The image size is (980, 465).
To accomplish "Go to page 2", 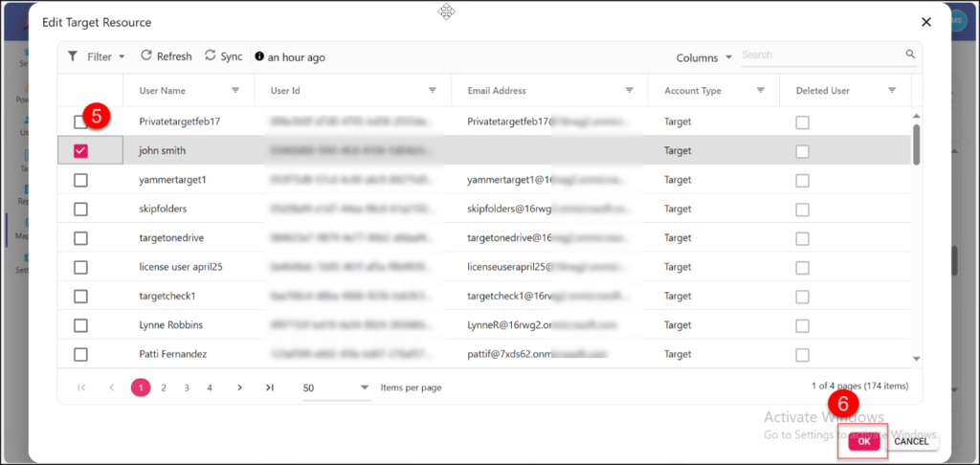I will [x=164, y=387].
